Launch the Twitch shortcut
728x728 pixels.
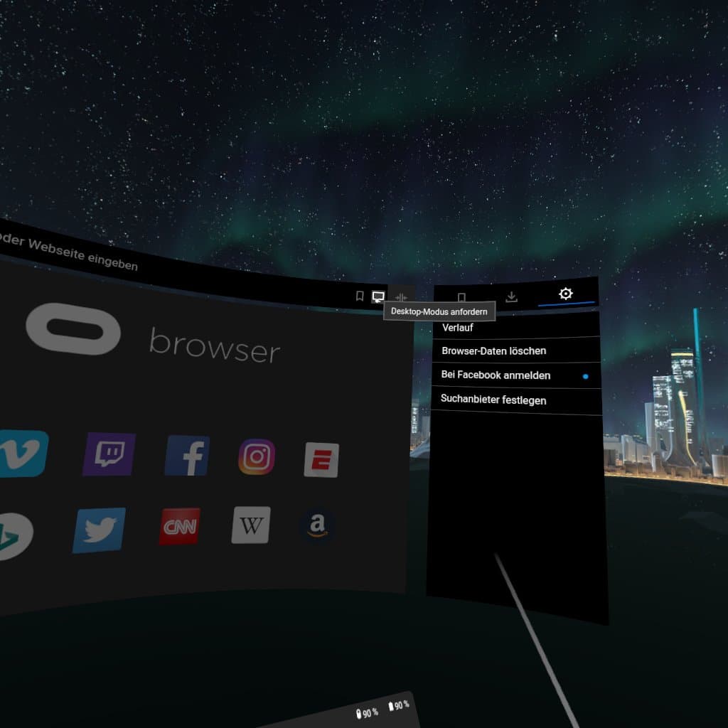[109, 454]
